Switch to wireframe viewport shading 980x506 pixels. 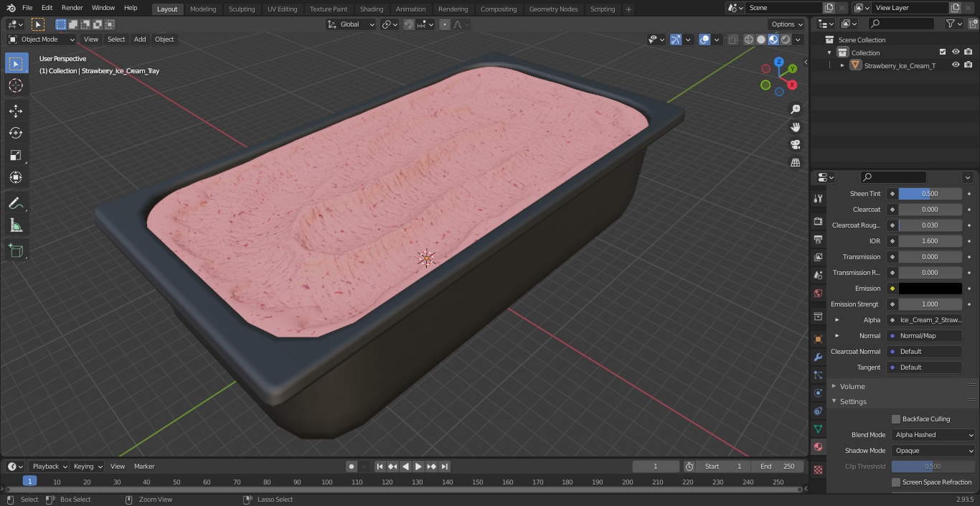[749, 39]
